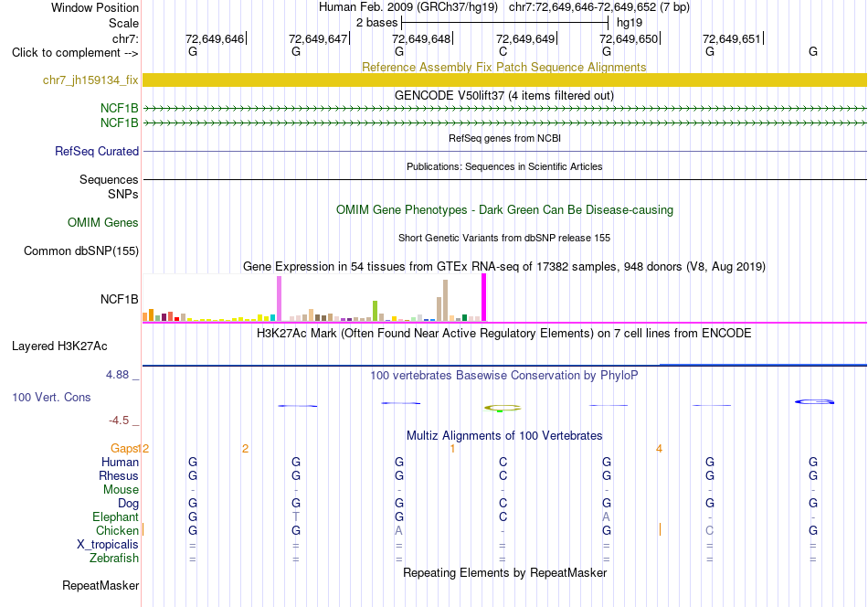Viewport: 868px width, 607px height.
Task: Click Gene Expression in 54 tissues GTEx title
Action: click(x=504, y=266)
